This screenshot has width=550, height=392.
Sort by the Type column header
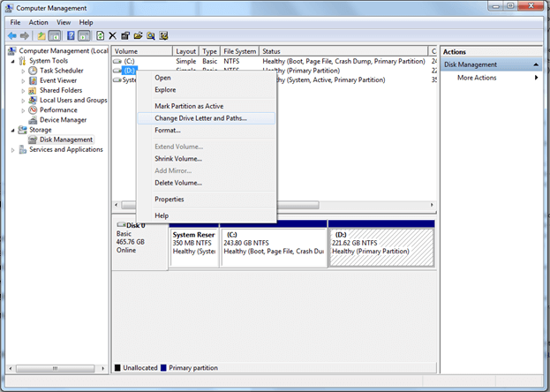pyautogui.click(x=210, y=51)
